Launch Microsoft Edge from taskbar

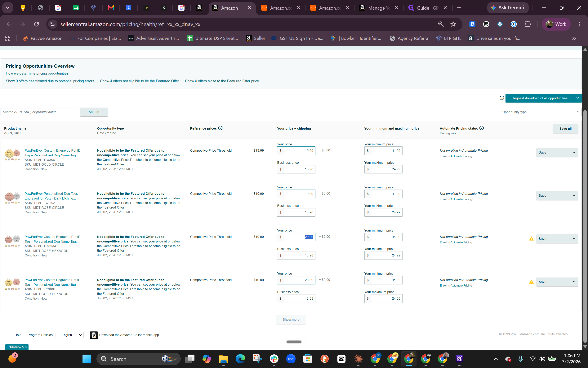[240, 359]
